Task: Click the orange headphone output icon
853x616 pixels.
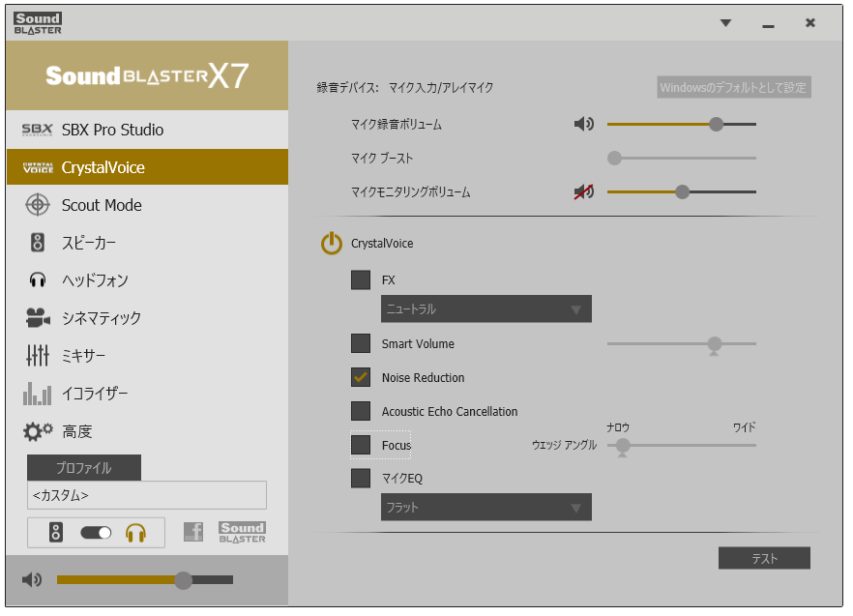Action: 135,533
